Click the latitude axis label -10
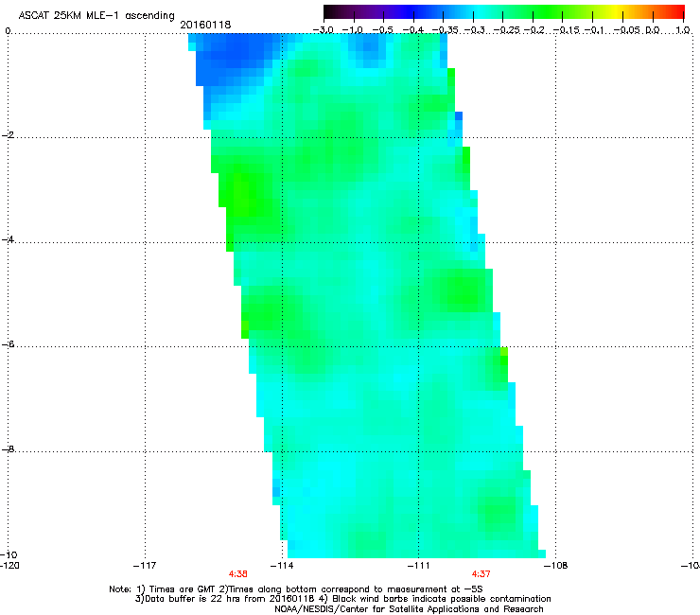The width and height of the screenshot is (700, 615). [x=9, y=554]
